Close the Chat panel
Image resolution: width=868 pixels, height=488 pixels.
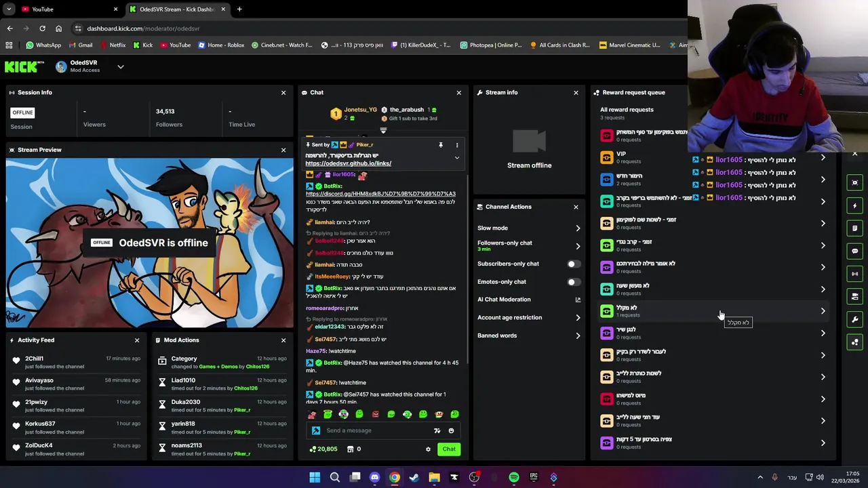click(x=459, y=92)
